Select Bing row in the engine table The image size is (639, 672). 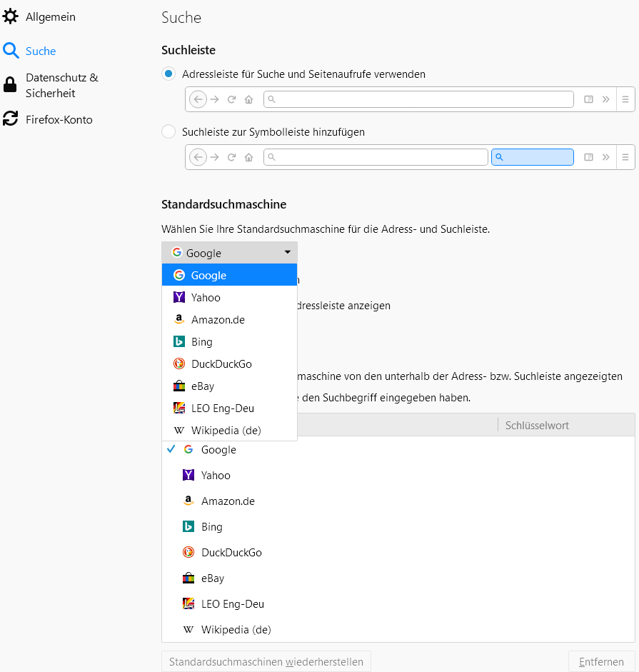(398, 526)
